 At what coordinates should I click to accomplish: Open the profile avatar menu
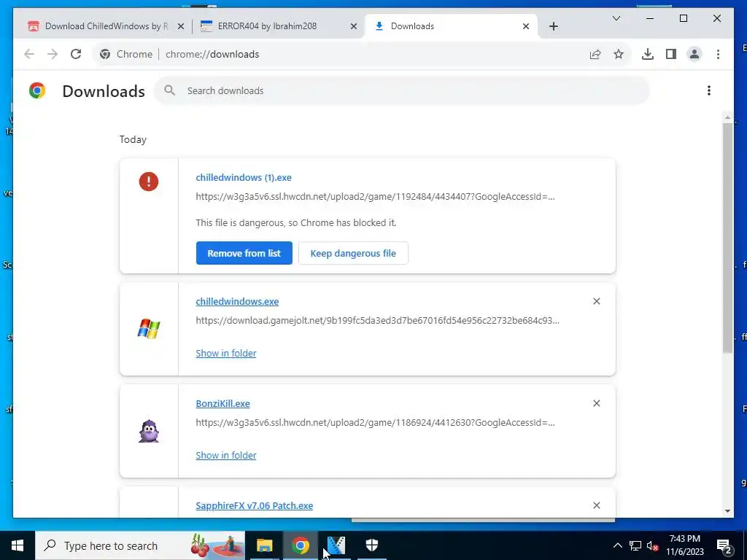(694, 54)
